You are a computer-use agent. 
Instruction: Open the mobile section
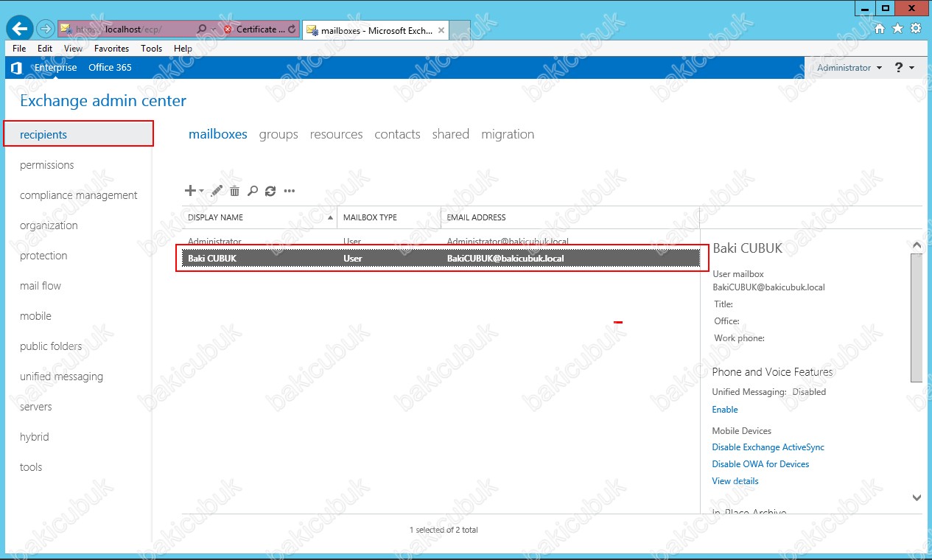[35, 316]
